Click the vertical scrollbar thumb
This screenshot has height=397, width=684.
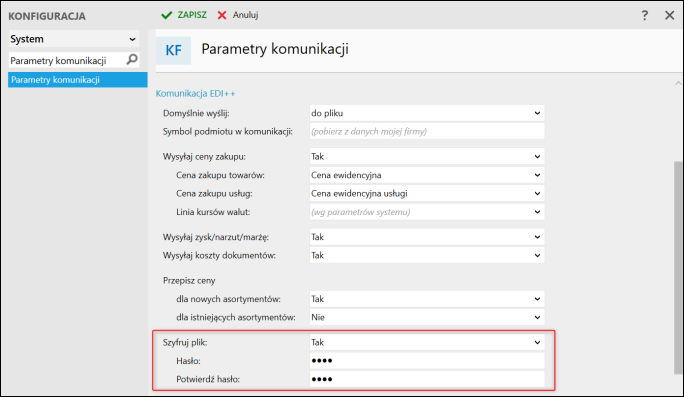click(x=678, y=267)
